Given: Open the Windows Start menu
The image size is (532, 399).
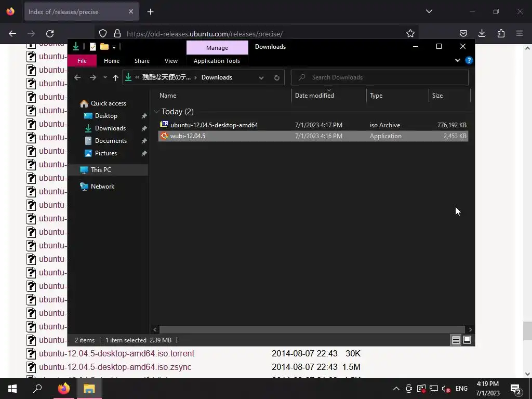Looking at the screenshot, I should pyautogui.click(x=12, y=389).
